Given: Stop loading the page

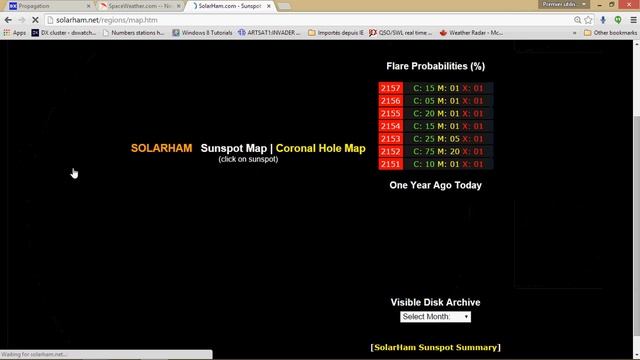Looking at the screenshot, I should (x=35, y=20).
